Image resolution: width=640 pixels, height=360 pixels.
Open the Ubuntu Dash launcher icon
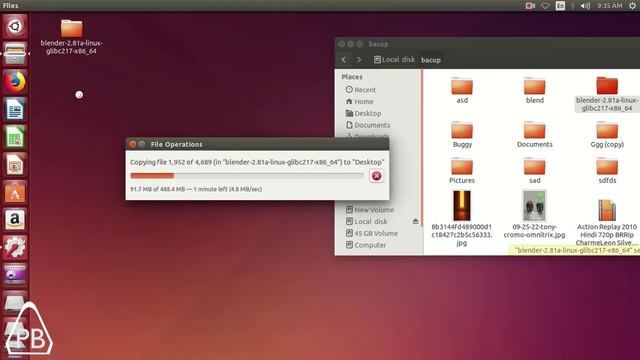[15, 27]
